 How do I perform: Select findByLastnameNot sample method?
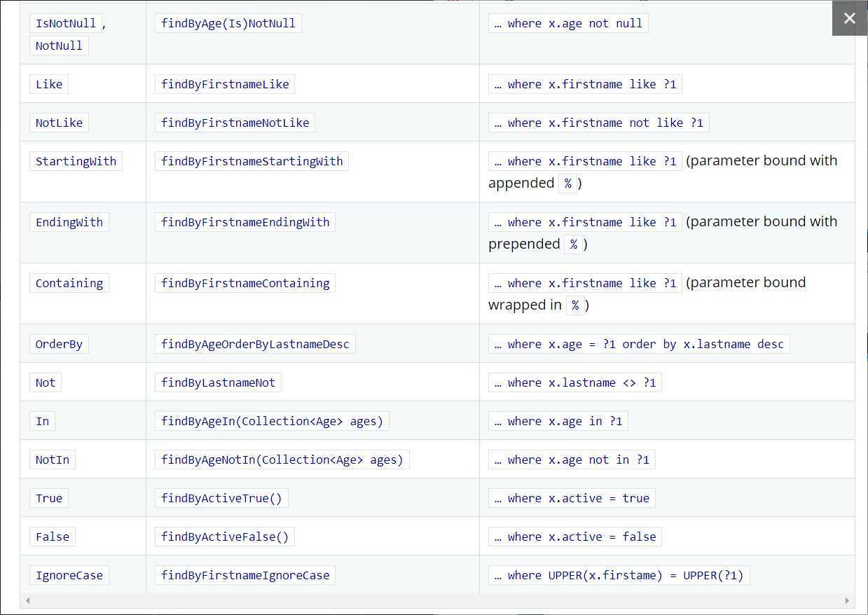(218, 382)
